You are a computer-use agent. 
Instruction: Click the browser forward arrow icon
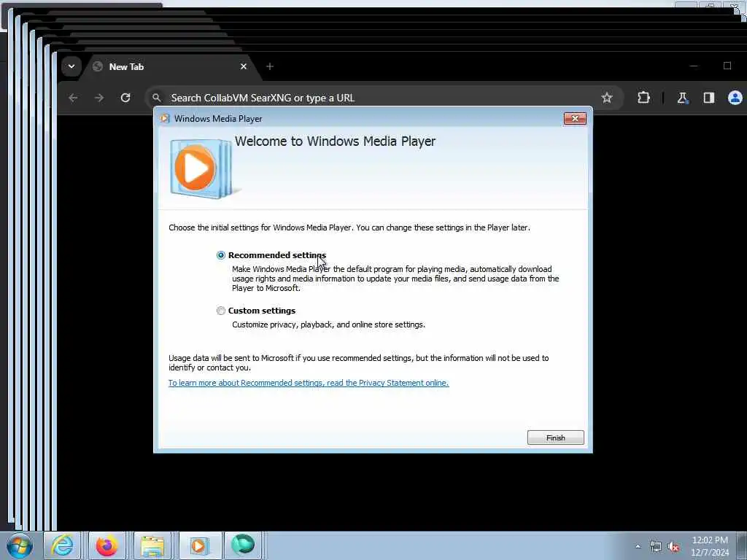coord(99,98)
